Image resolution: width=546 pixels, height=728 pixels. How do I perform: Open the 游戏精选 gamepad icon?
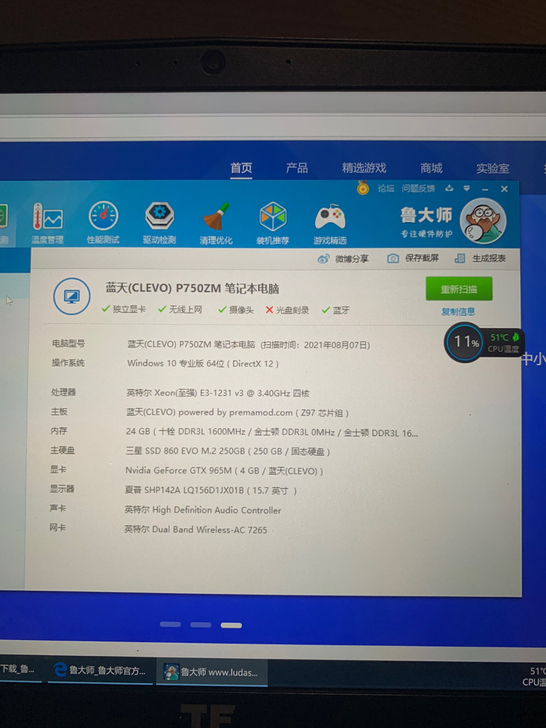pos(330,224)
